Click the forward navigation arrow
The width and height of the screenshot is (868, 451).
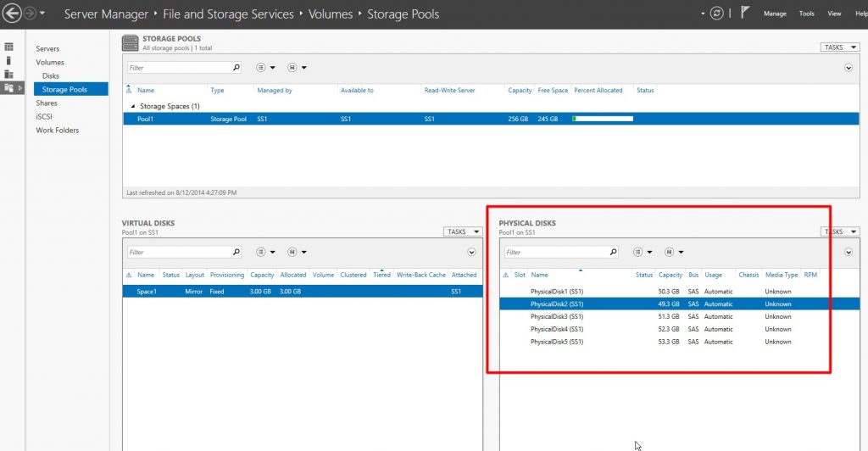tap(30, 14)
